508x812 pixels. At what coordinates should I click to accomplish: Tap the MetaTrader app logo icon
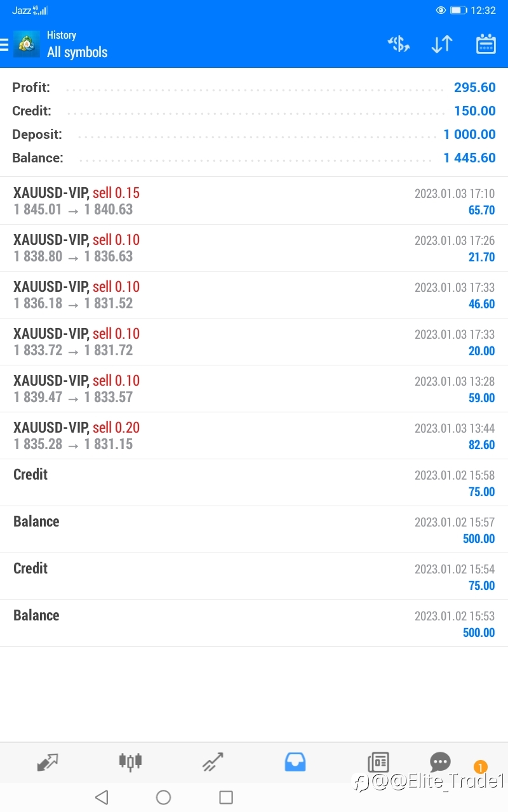pyautogui.click(x=27, y=44)
